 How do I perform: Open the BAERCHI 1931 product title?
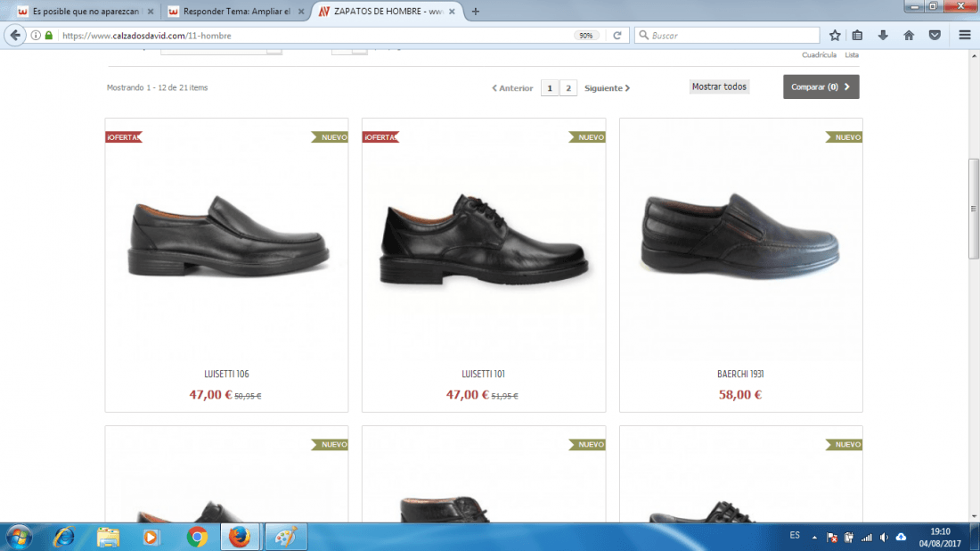pos(740,374)
